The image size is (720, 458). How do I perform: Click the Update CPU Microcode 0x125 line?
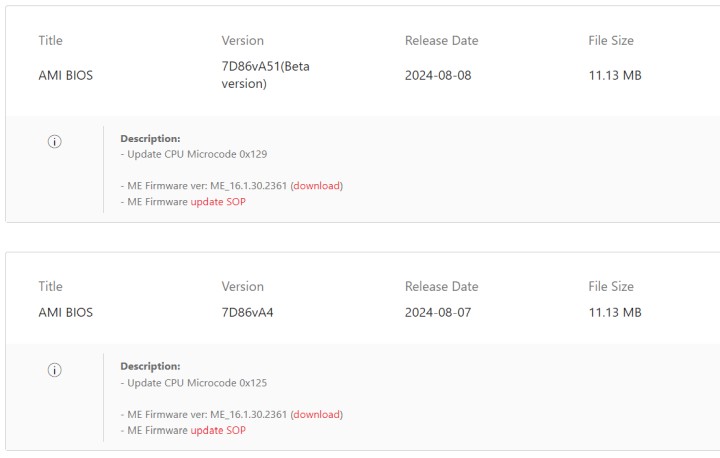[x=196, y=382]
